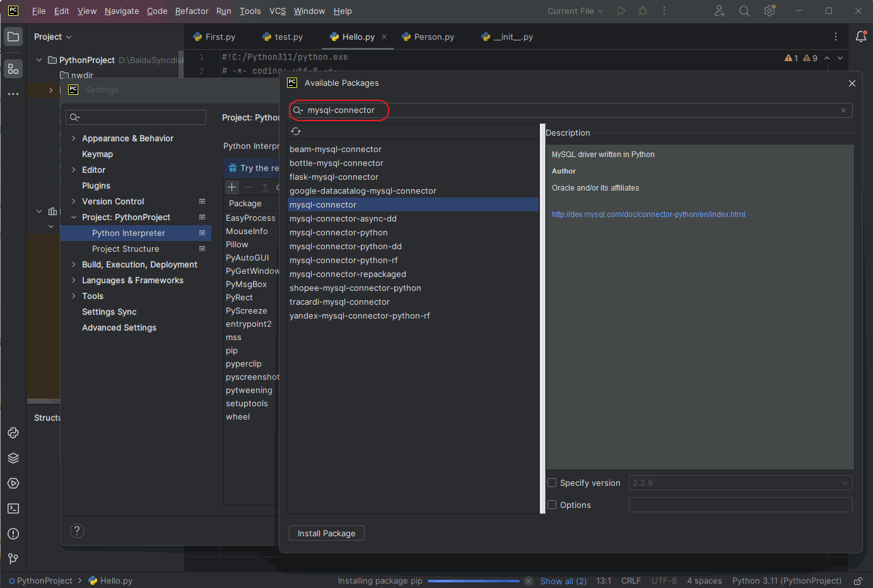The image size is (873, 588).
Task: Open the Git version control tool window
Action: coord(13,559)
